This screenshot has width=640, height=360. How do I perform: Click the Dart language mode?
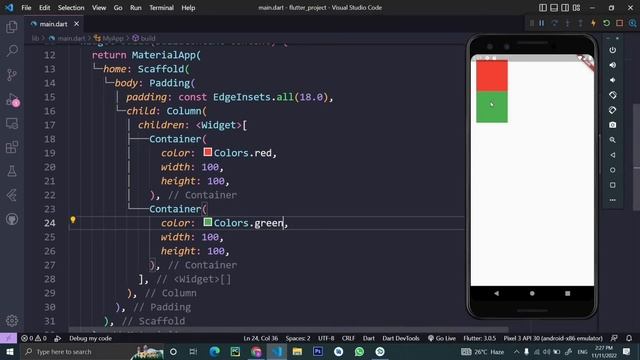point(369,338)
